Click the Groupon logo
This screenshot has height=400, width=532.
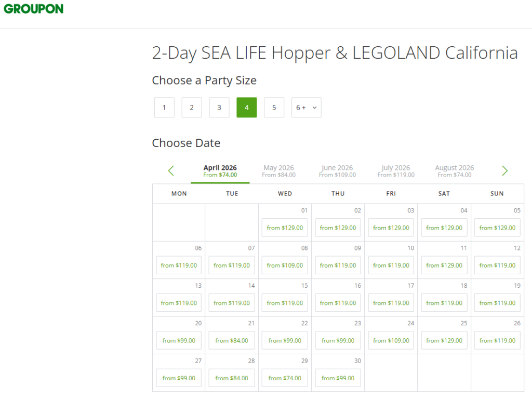point(34,9)
